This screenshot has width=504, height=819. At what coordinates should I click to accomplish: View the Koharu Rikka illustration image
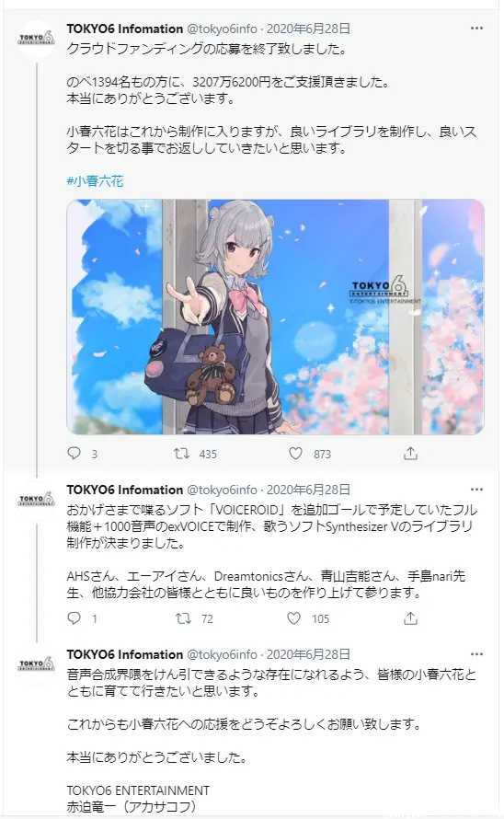275,317
